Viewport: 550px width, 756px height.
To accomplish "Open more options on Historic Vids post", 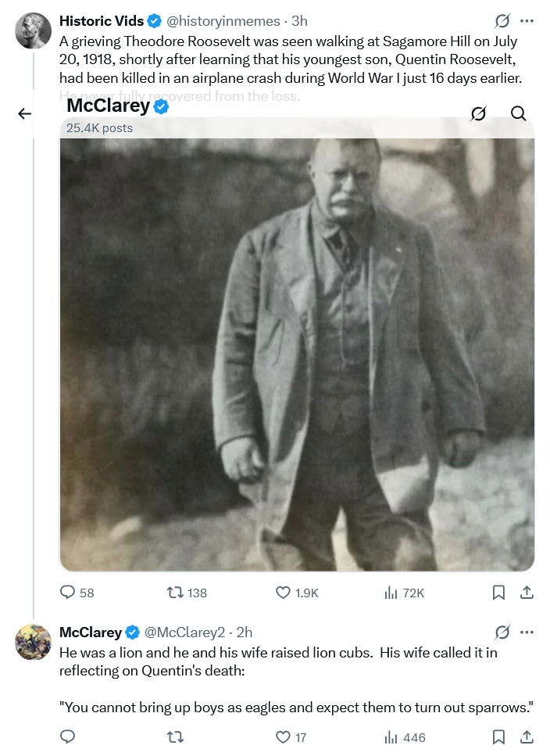I will tap(527, 21).
